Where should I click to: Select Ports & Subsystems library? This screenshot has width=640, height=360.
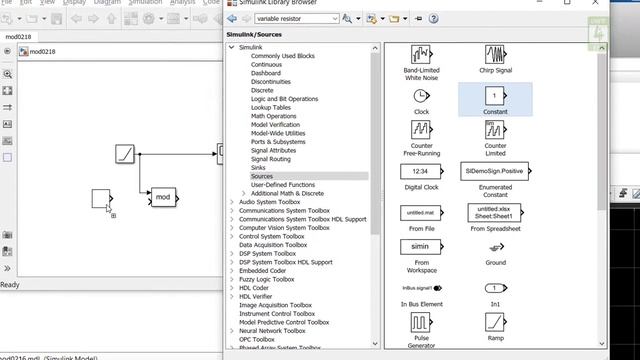pos(278,142)
